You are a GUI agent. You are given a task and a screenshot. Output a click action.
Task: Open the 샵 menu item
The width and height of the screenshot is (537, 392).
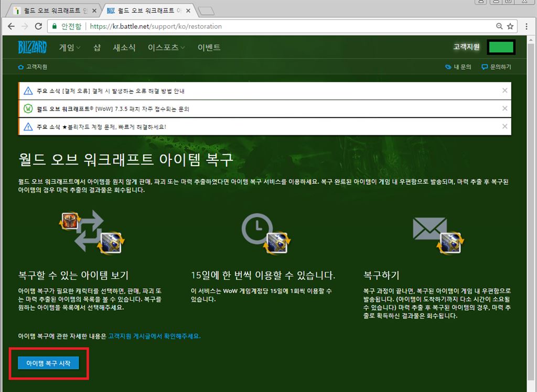coord(97,48)
